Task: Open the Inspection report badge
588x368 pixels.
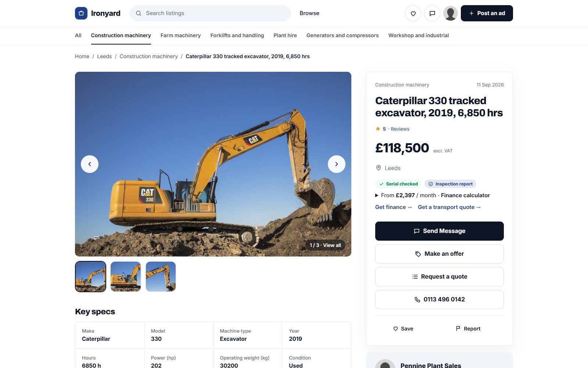Action: click(450, 184)
